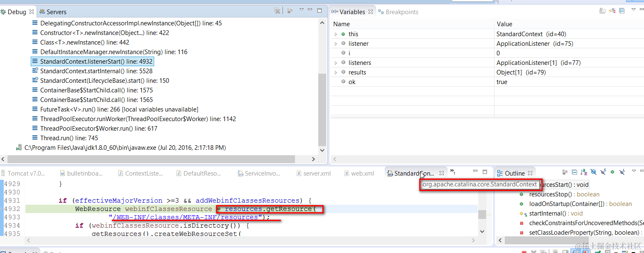Open the Debug view menu triangle
644x253 pixels.
click(302, 10)
